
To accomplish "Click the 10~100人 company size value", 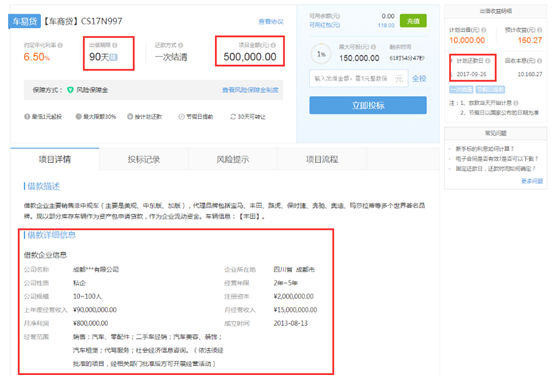I will (87, 296).
